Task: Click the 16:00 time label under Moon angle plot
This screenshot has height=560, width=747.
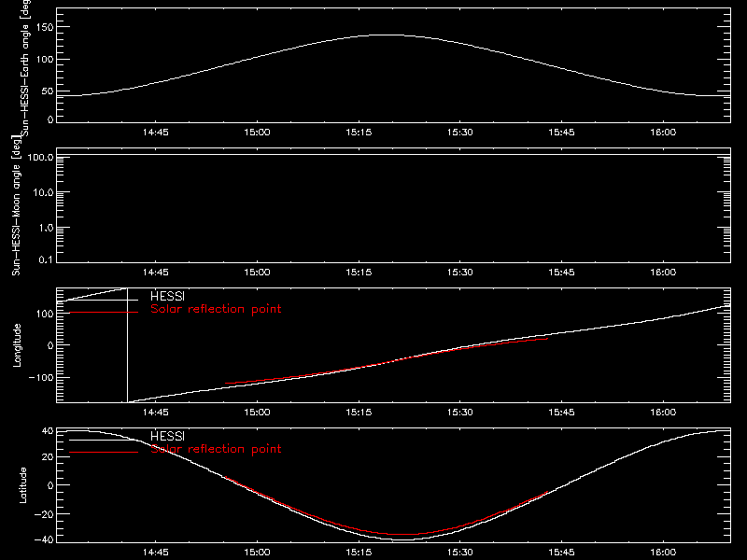Action: [663, 272]
